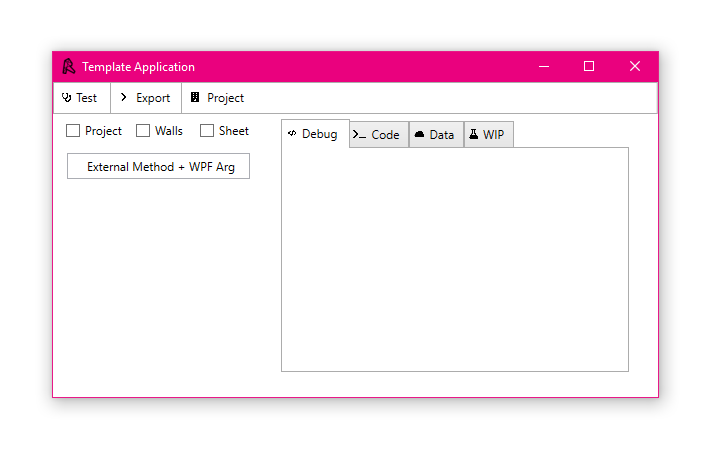Screen dimensions: 709x452
Task: Switch to the Debug tab
Action: (x=315, y=134)
